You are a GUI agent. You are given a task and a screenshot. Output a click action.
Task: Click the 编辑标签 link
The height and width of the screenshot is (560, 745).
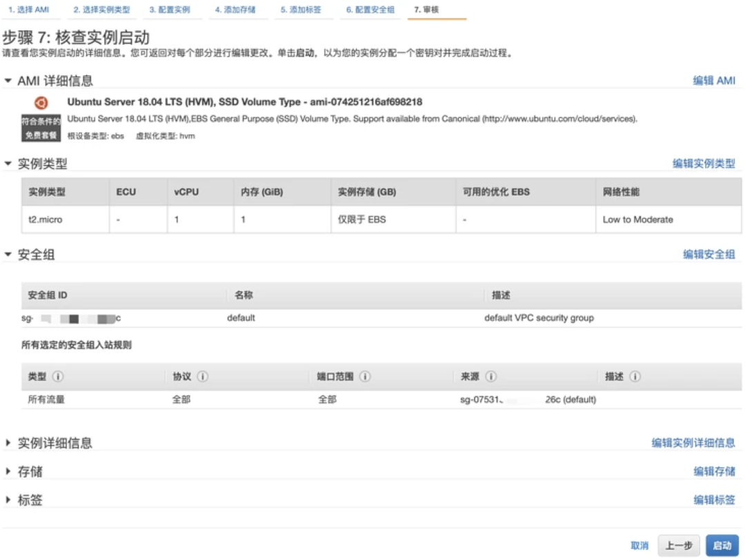(714, 500)
